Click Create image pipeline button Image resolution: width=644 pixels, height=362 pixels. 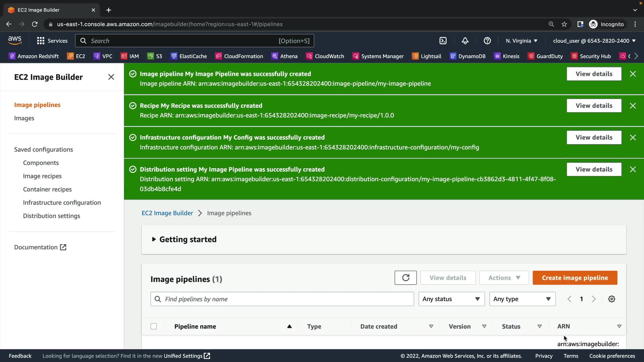pyautogui.click(x=575, y=278)
